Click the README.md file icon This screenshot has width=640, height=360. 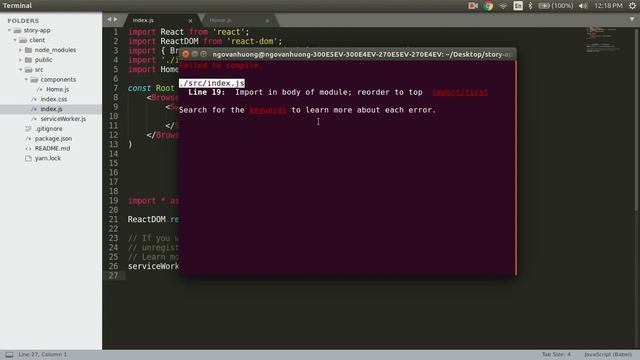(28, 148)
